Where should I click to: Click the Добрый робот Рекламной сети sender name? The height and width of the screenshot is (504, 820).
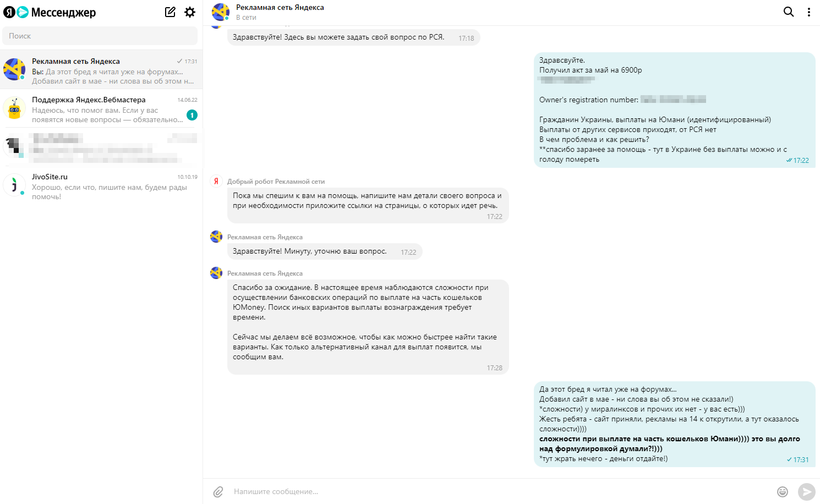[276, 181]
